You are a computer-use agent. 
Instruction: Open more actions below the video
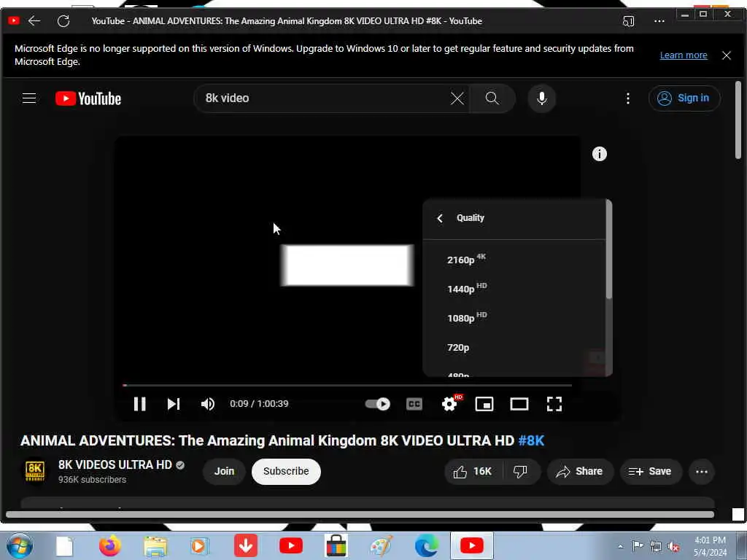(x=701, y=472)
